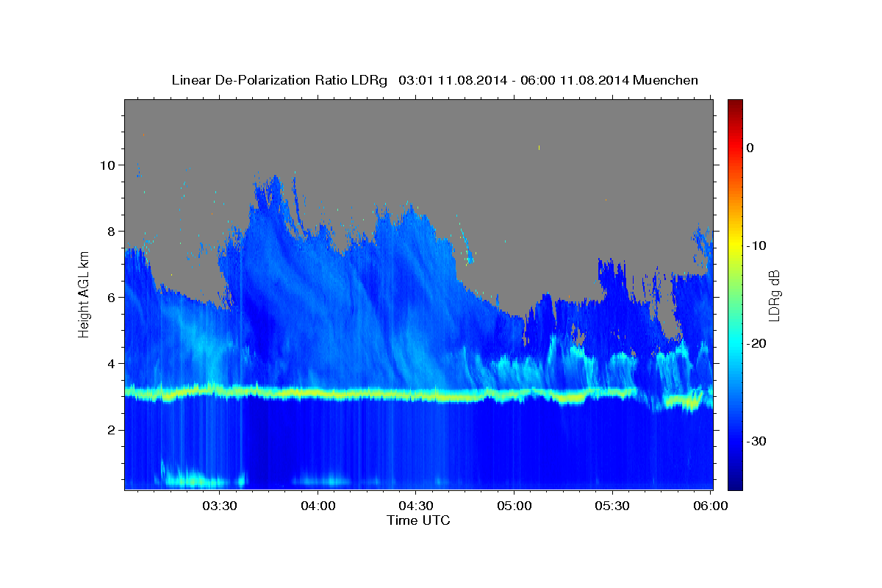Click the "Muenchen" location in the title
Screen dimensions: 882x588
tap(666, 80)
